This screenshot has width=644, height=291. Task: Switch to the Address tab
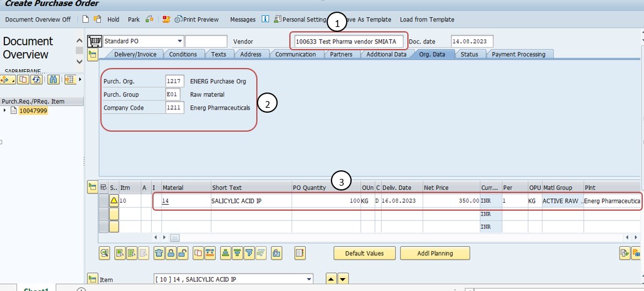click(251, 54)
